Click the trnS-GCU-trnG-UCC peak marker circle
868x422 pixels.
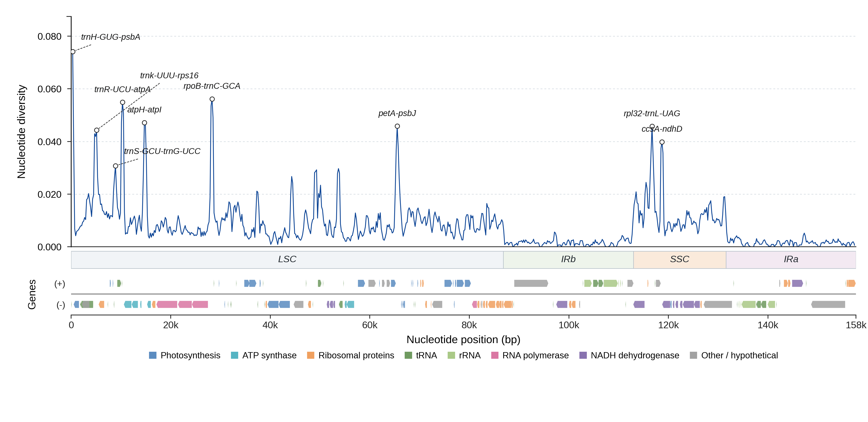coord(115,166)
